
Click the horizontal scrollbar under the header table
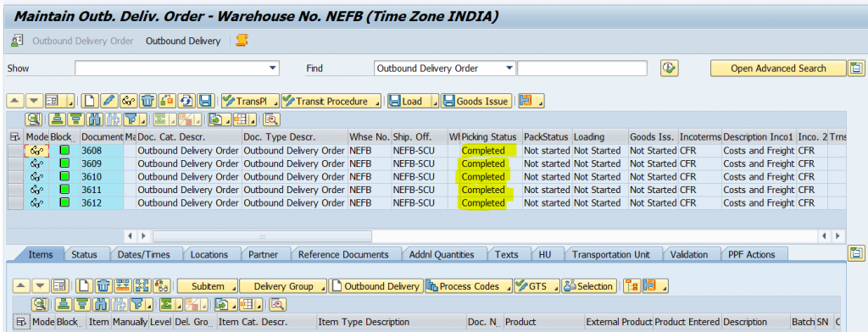coord(262,236)
